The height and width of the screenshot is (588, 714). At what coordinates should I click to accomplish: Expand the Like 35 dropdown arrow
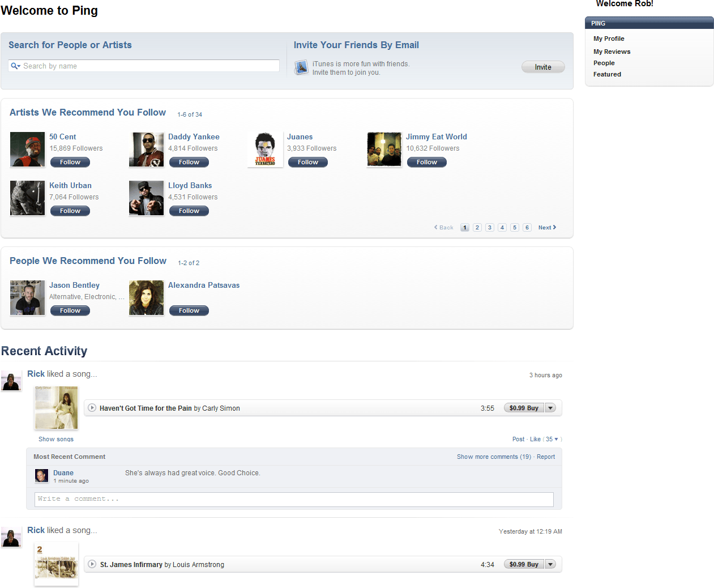pyautogui.click(x=556, y=439)
